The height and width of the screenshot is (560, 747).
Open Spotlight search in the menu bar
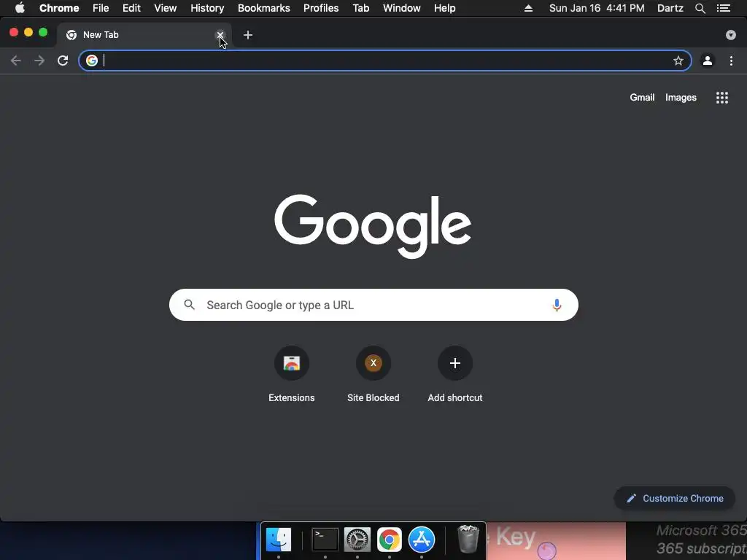(x=700, y=8)
